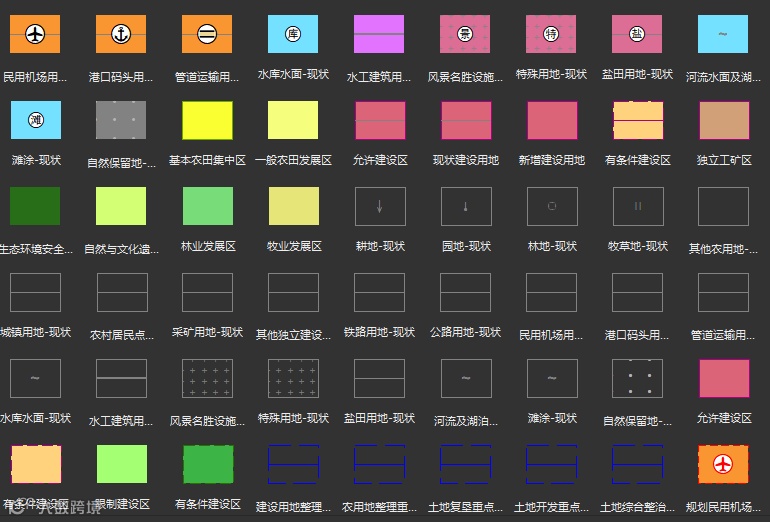Select the outline-only 水库水面-现状 symbol

pos(35,378)
